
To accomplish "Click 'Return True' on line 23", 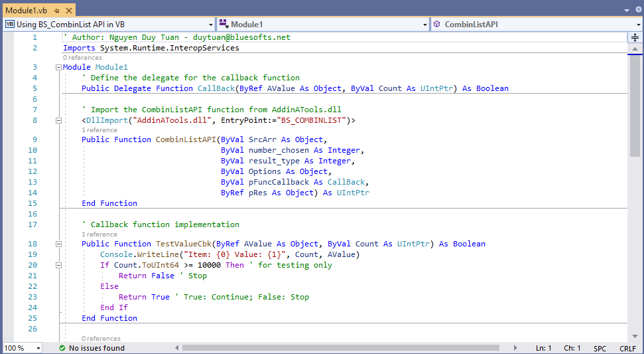I will (144, 298).
